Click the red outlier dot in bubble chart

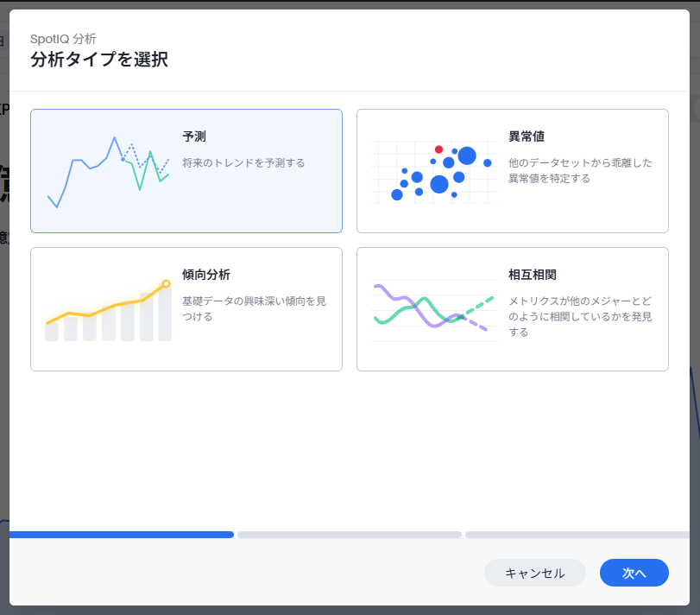[x=438, y=149]
